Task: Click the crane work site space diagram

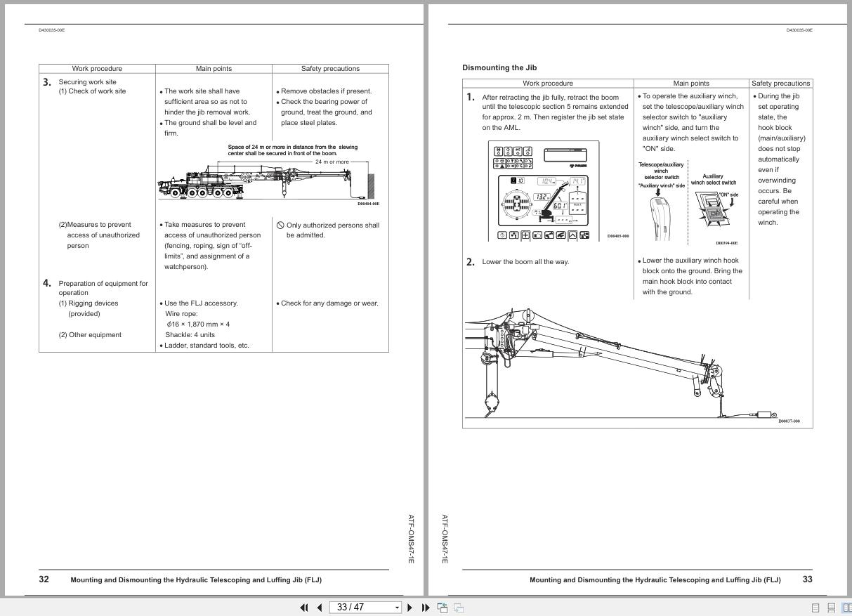Action: pyautogui.click(x=270, y=175)
